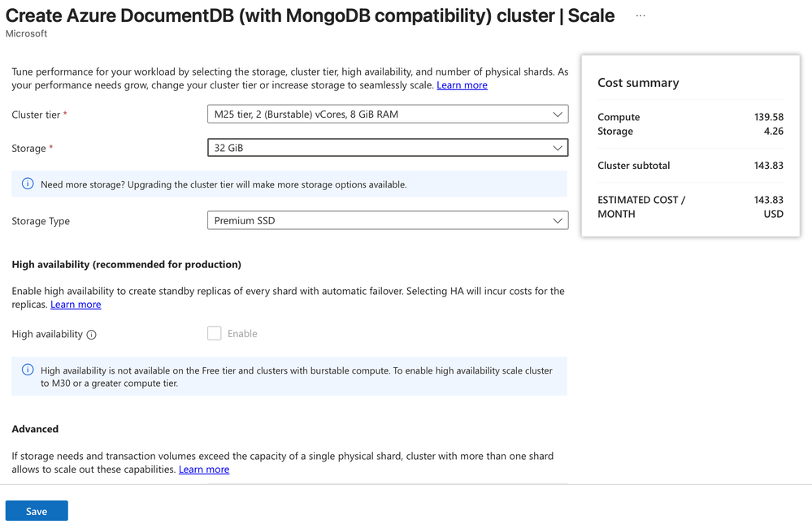The image size is (812, 524).
Task: Click the High availability info tooltip icon
Action: [92, 335]
